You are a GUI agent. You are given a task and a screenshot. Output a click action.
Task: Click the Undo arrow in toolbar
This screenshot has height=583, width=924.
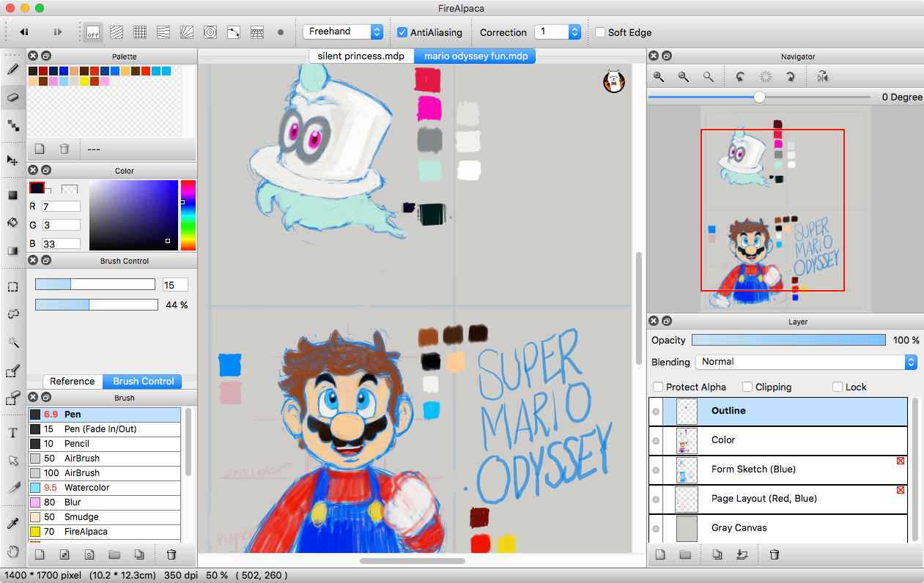pyautogui.click(x=24, y=32)
